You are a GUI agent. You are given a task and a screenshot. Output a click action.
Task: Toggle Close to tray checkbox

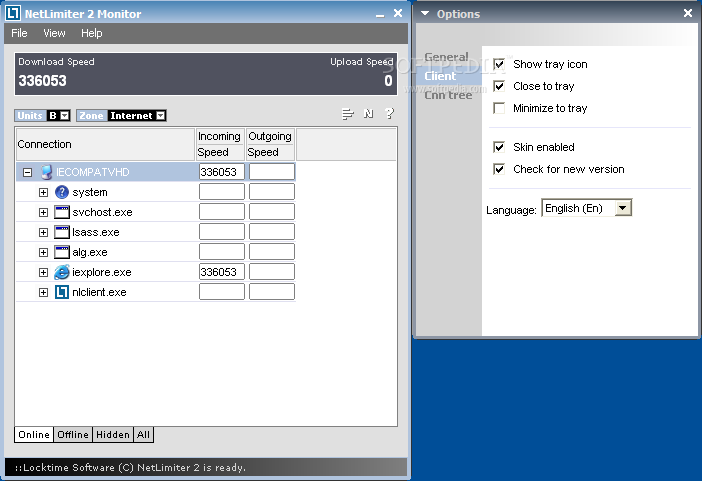[x=499, y=86]
